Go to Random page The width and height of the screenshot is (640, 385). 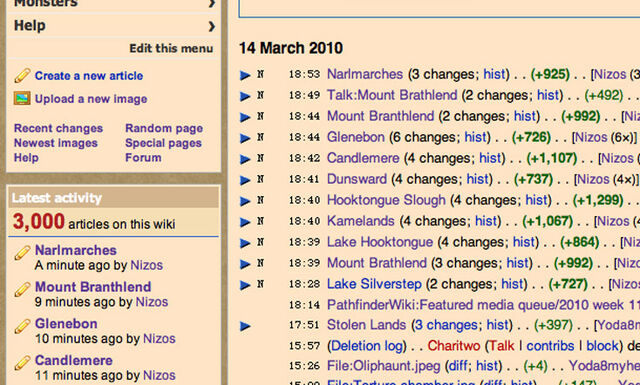point(164,128)
